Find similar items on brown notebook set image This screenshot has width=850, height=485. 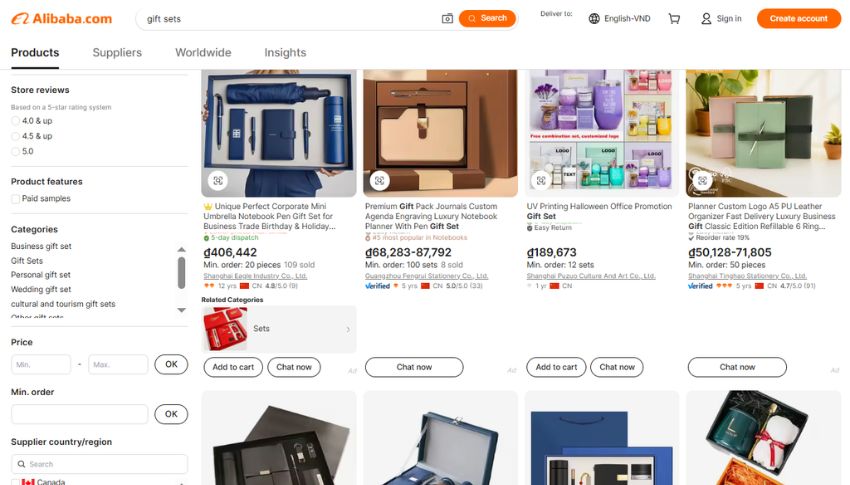(x=379, y=180)
